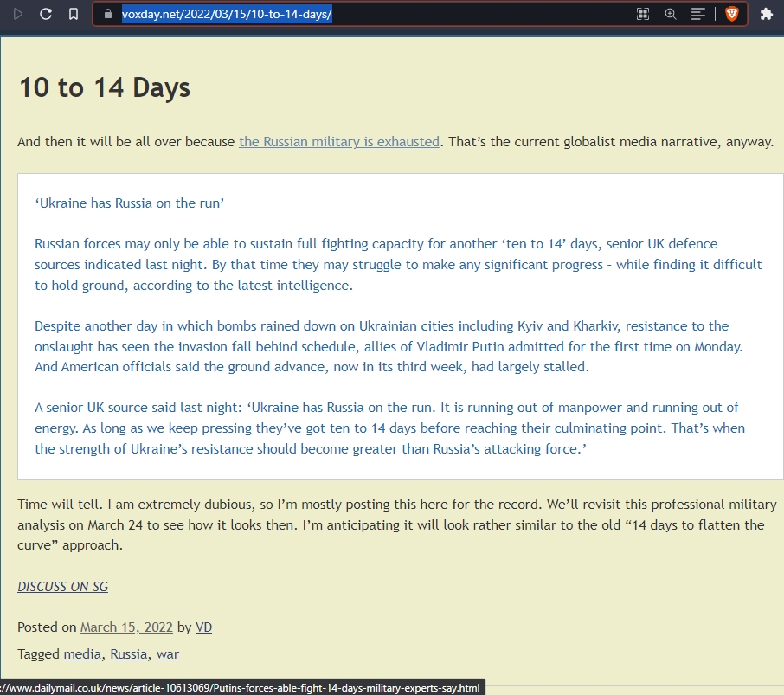
Task: Visit the VD author link
Action: click(x=203, y=627)
